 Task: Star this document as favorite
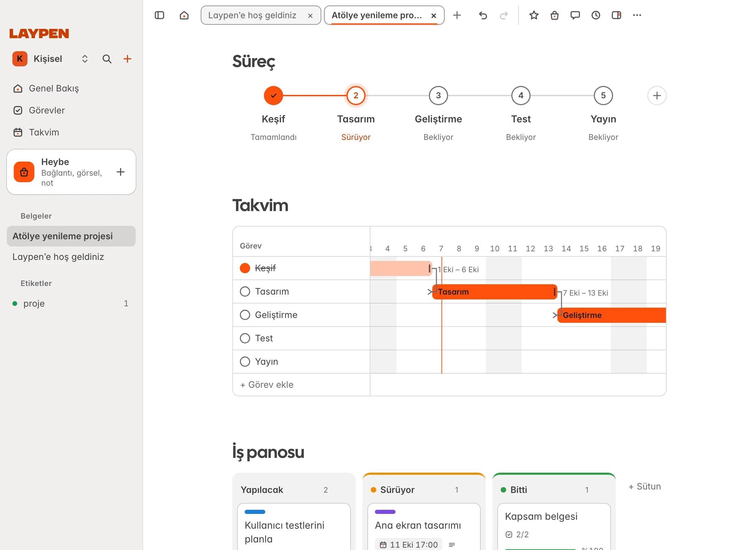tap(534, 15)
